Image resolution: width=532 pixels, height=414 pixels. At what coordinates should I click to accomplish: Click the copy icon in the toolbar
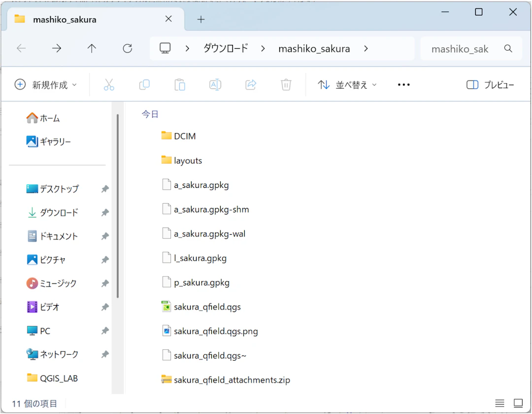click(x=144, y=84)
